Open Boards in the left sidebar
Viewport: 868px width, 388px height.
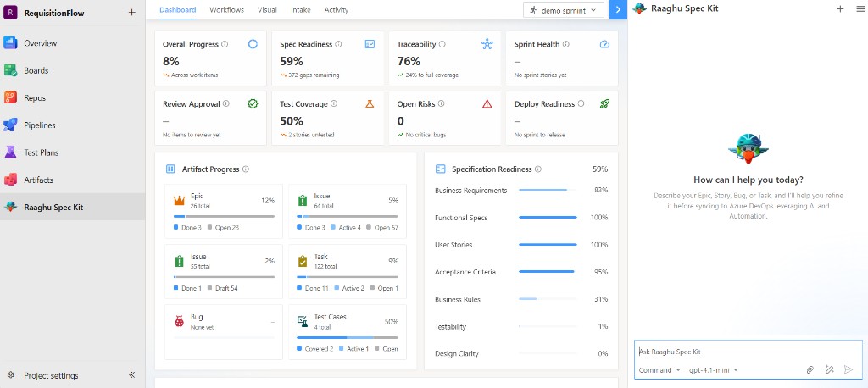click(73, 71)
